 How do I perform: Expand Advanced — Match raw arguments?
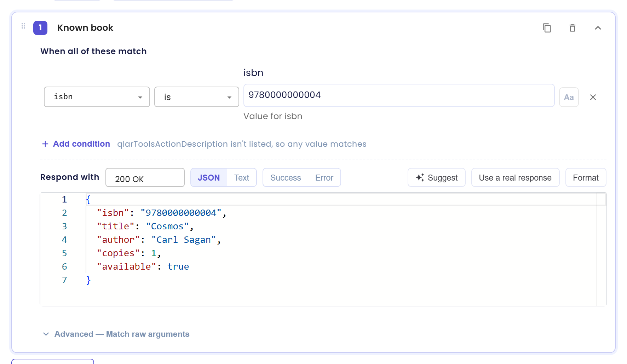coord(116,334)
